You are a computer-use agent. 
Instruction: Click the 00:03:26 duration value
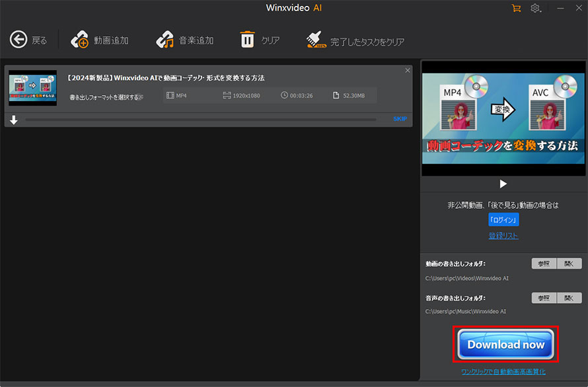tap(301, 96)
